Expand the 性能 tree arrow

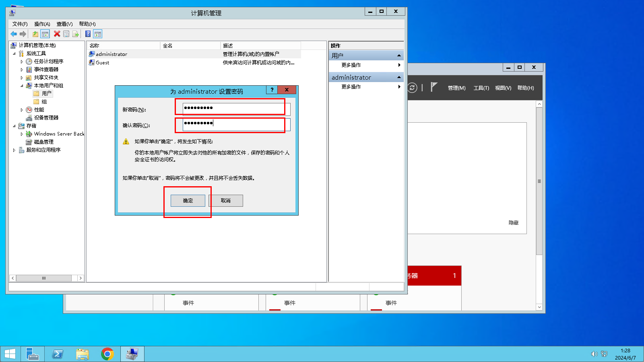22,110
